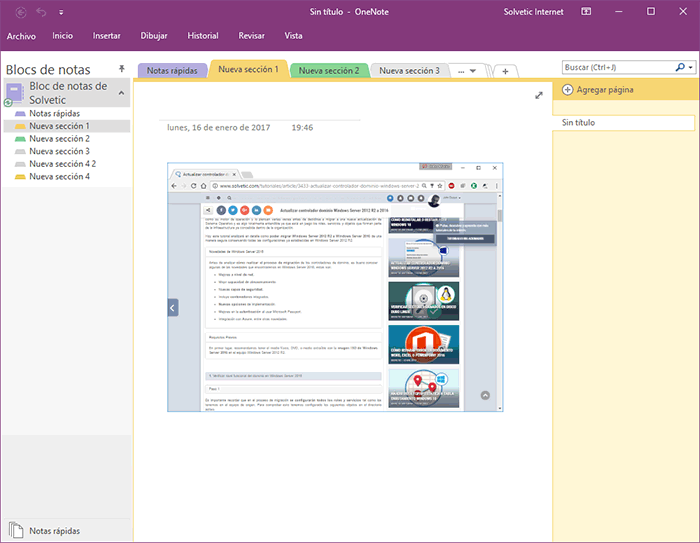
Task: Click the page date text
Action: point(219,128)
